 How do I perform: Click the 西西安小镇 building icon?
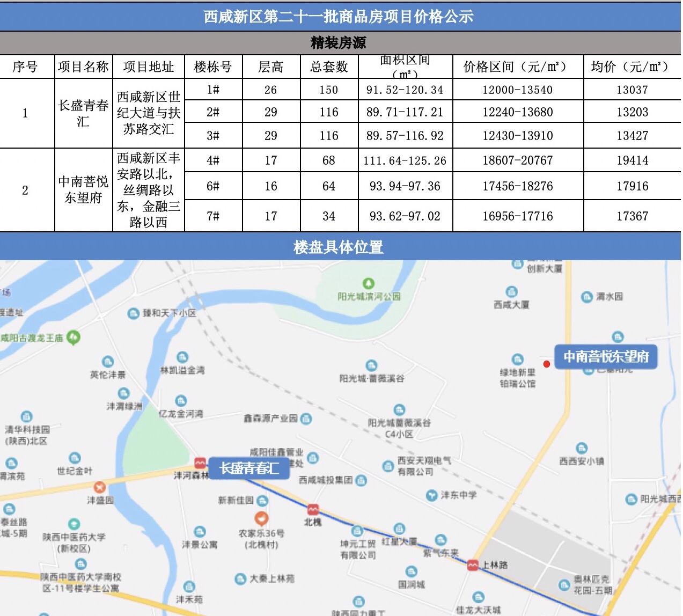582,448
